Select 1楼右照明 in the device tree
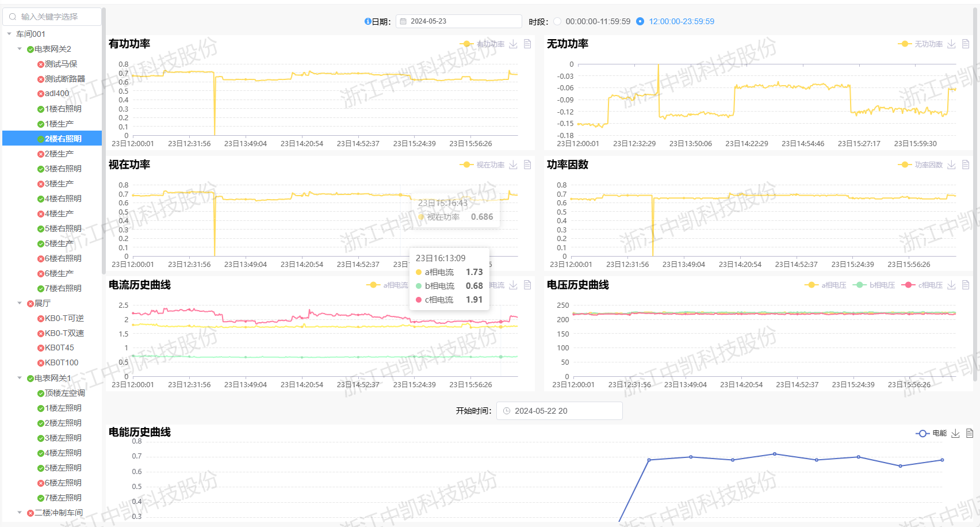 point(63,109)
